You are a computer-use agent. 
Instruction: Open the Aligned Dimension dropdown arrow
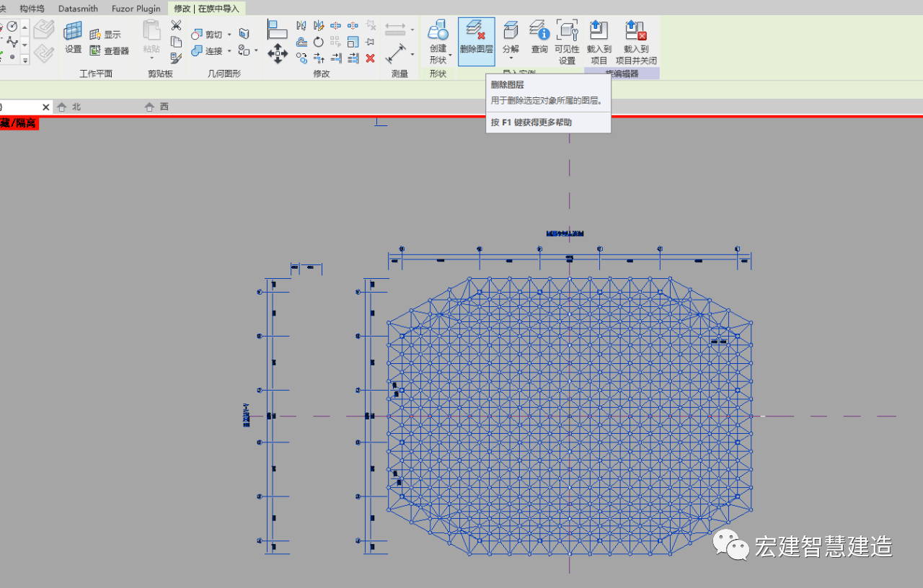tap(412, 54)
